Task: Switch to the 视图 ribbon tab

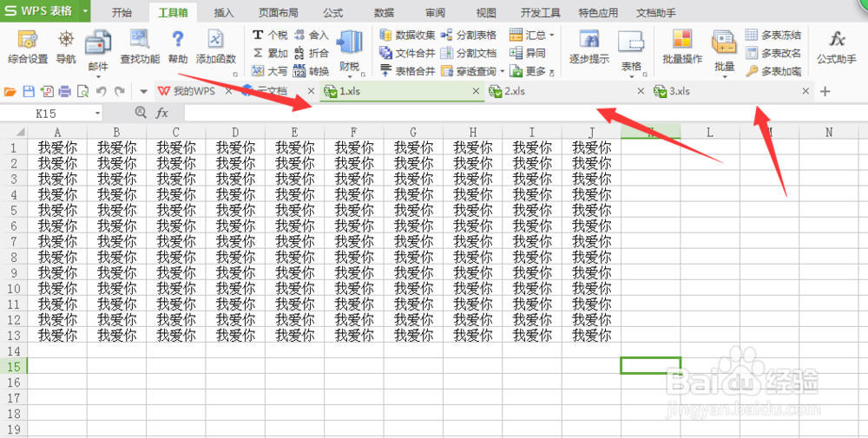Action: [486, 12]
